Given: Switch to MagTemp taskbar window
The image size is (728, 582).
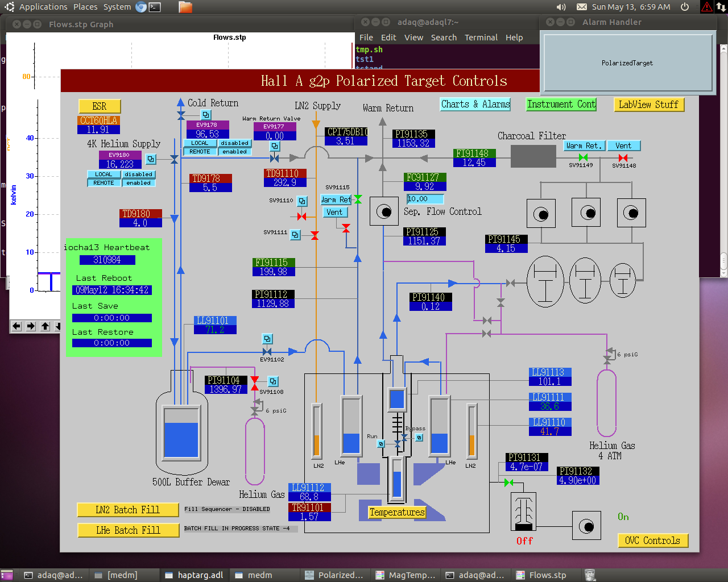Looking at the screenshot, I should 406,575.
